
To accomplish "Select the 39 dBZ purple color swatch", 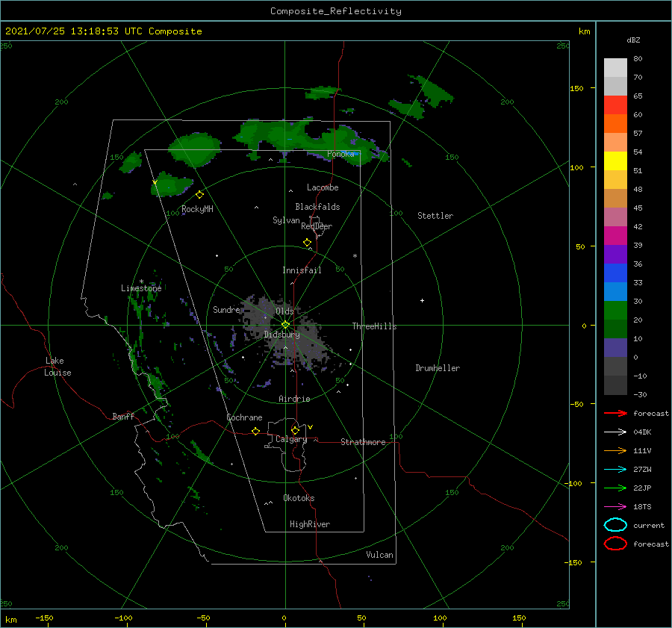I will pos(615,254).
